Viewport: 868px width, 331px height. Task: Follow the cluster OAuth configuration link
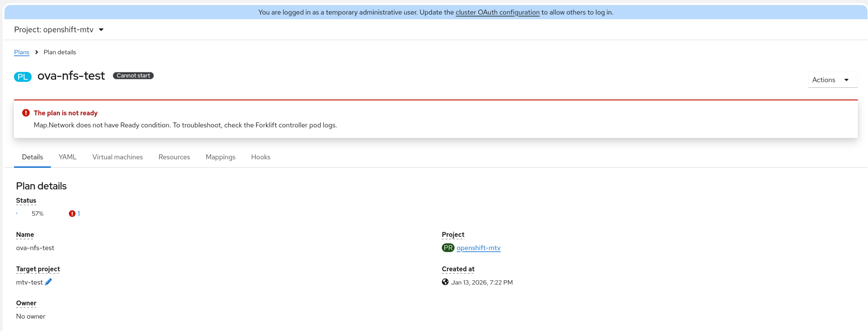[497, 12]
